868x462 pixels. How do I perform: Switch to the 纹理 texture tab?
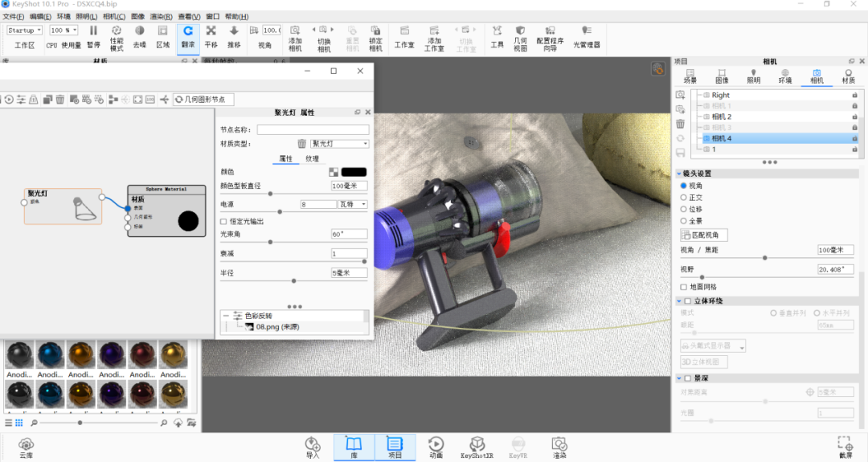tap(312, 159)
